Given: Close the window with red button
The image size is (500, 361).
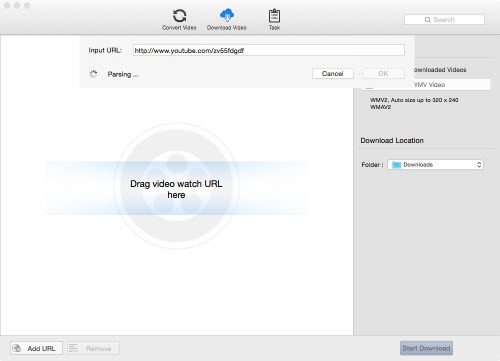Looking at the screenshot, I should (7, 6).
